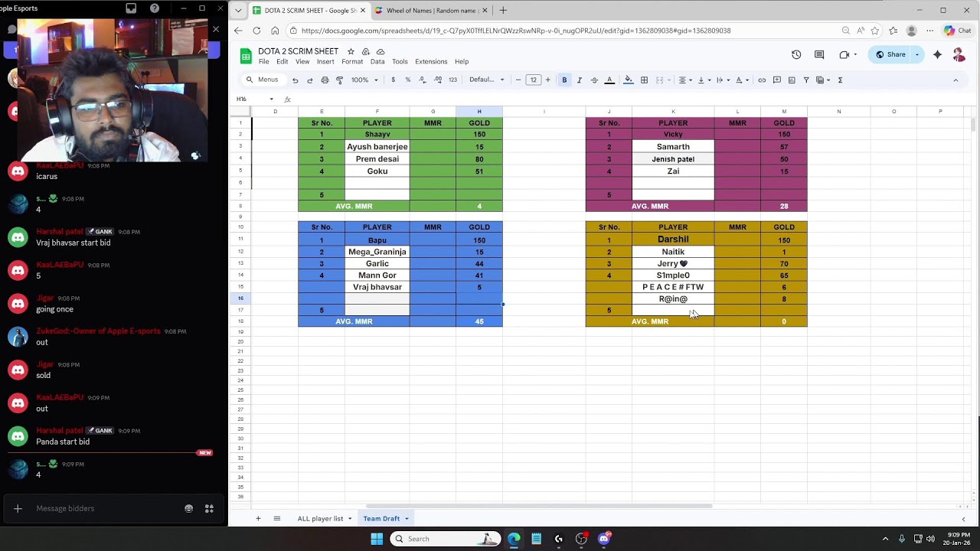980x551 pixels.
Task: Toggle italic formatting
Action: coord(579,80)
